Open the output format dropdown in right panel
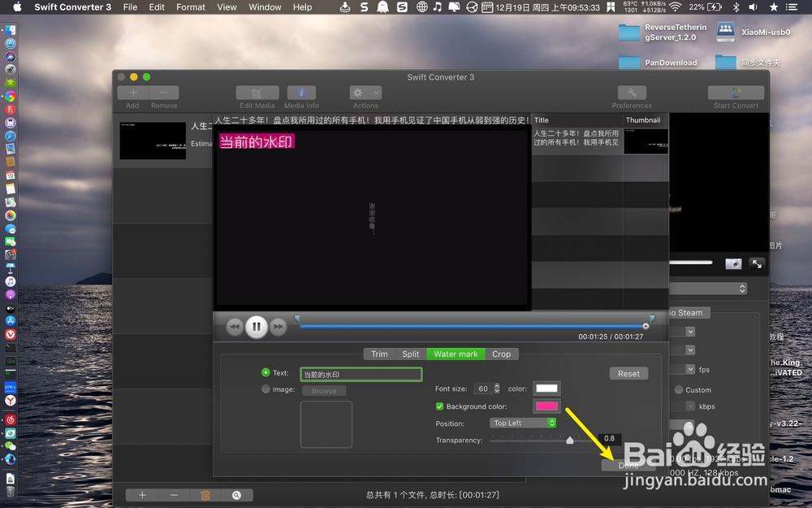The width and height of the screenshot is (812, 508). click(x=708, y=289)
